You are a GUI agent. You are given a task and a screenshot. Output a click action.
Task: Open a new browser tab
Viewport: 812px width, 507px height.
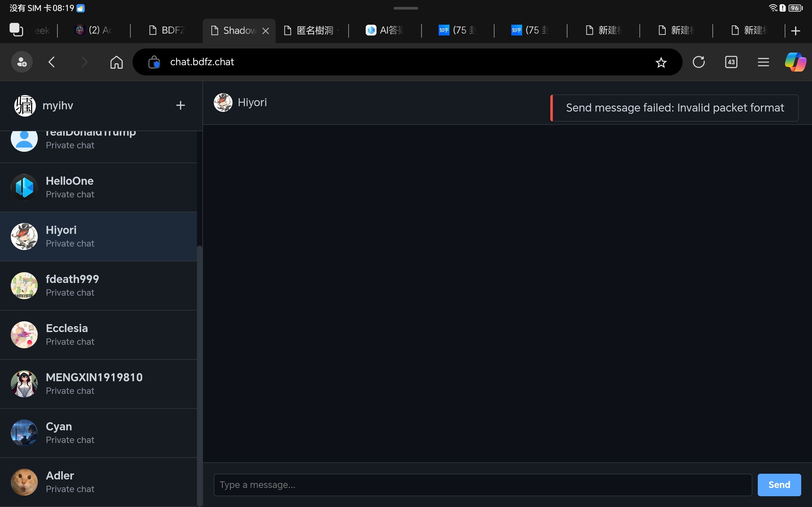click(795, 31)
